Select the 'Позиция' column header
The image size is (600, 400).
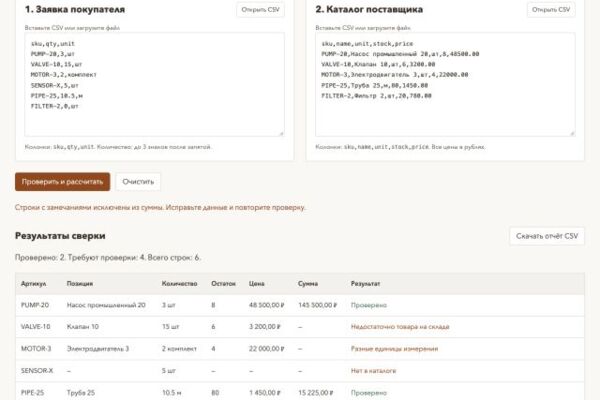80,284
